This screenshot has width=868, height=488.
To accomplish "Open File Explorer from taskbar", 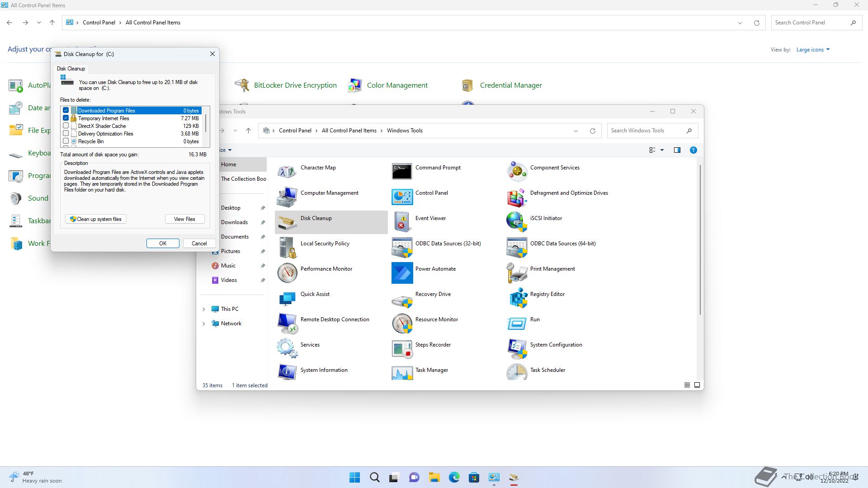I will pyautogui.click(x=434, y=477).
